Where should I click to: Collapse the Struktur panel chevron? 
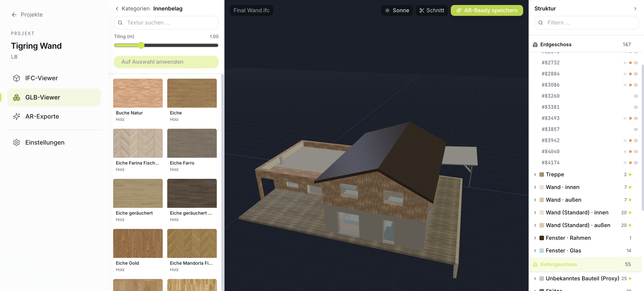click(635, 9)
